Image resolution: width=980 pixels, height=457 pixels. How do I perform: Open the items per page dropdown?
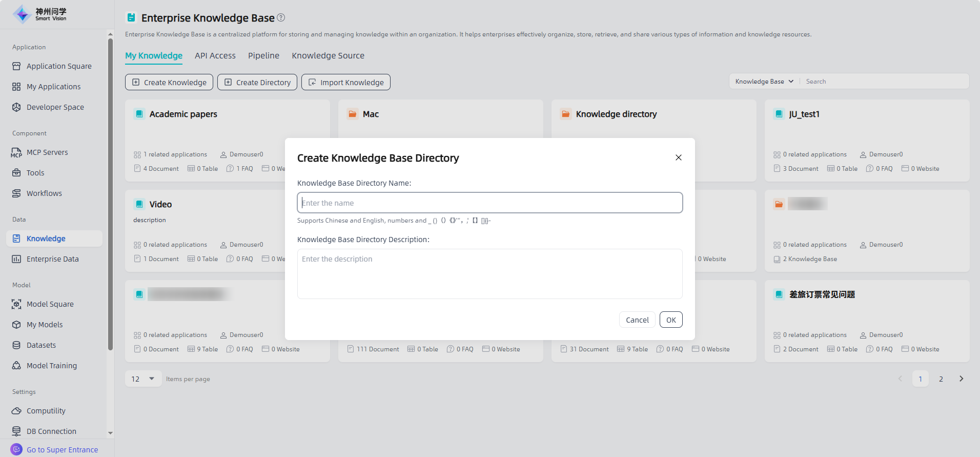click(143, 379)
